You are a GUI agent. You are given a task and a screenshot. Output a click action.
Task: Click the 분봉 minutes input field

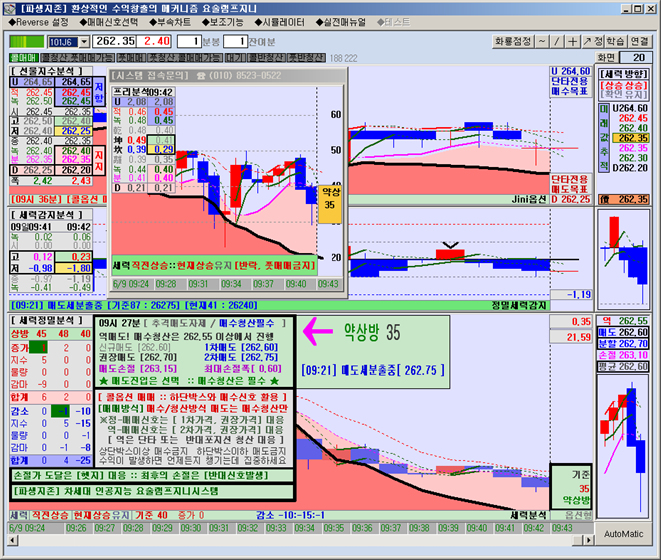(190, 41)
